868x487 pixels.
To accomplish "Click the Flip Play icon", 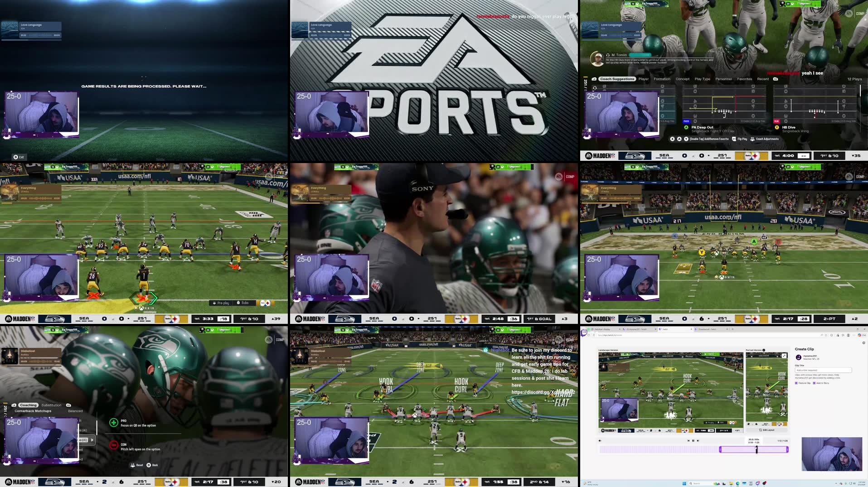I will [734, 139].
